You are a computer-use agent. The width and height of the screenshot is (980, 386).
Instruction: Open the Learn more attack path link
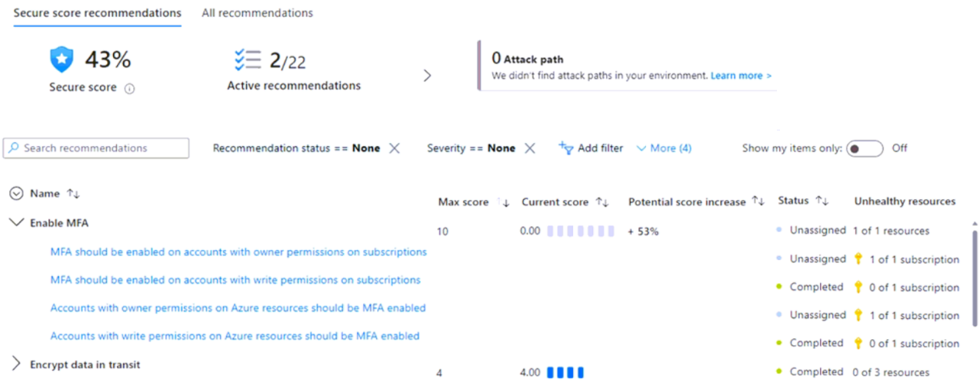[x=741, y=76]
